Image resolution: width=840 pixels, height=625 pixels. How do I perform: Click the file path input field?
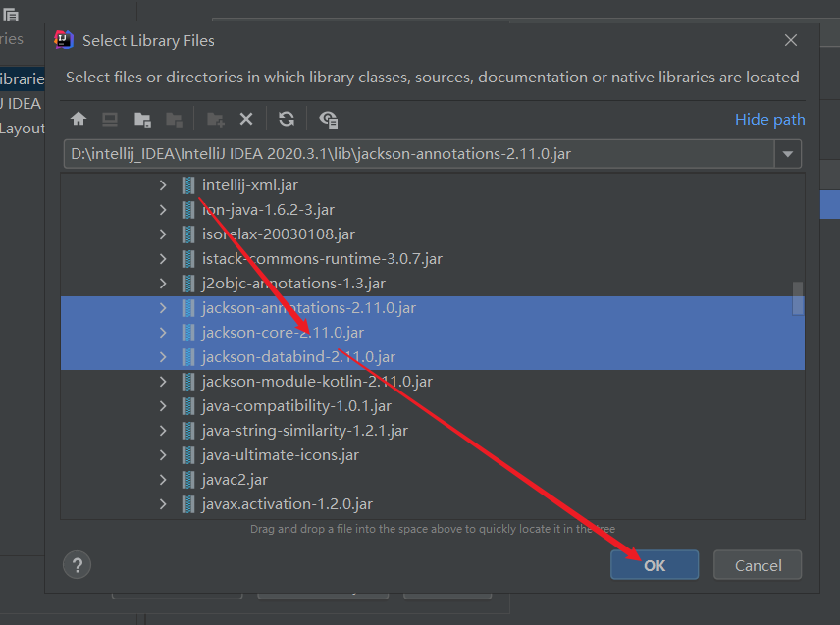[x=419, y=154]
